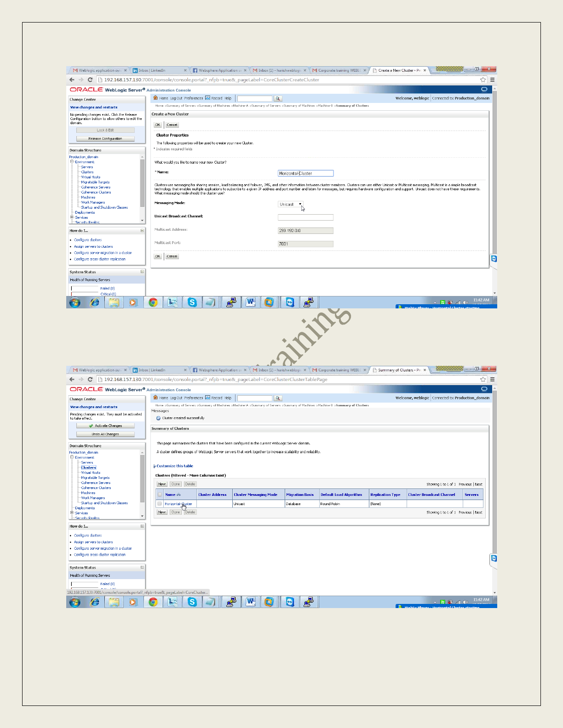Switch to Inbox LinkedIn tab in Create a New Cluster browser

159,70
